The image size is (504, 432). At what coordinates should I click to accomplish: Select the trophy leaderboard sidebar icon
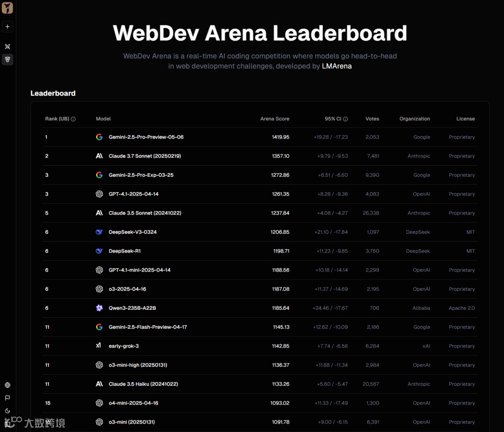click(x=7, y=59)
